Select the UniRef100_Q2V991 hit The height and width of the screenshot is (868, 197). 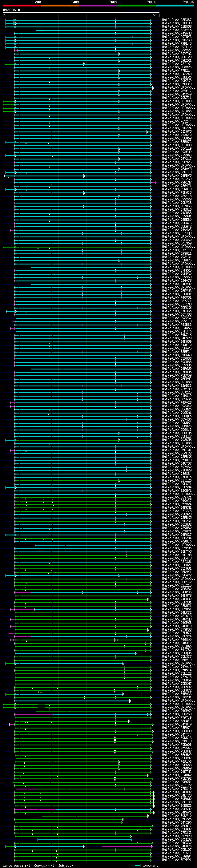point(177,216)
